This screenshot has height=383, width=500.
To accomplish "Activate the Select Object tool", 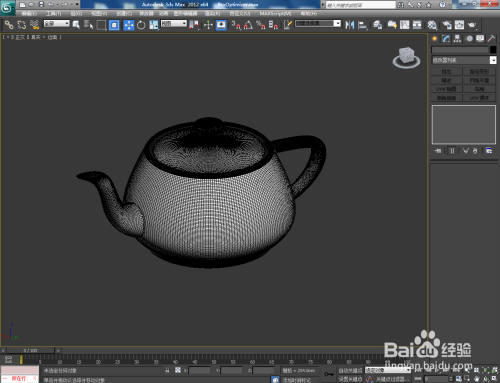I will point(76,25).
